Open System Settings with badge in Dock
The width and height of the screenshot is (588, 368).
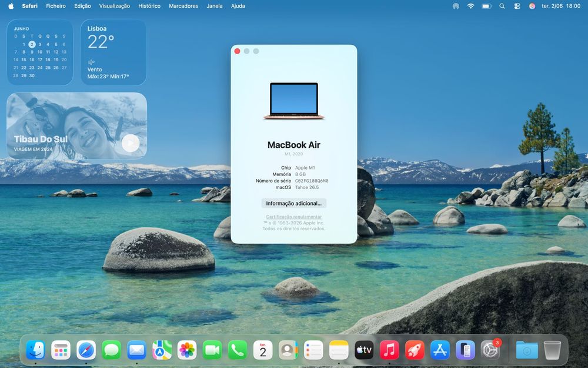pyautogui.click(x=490, y=350)
